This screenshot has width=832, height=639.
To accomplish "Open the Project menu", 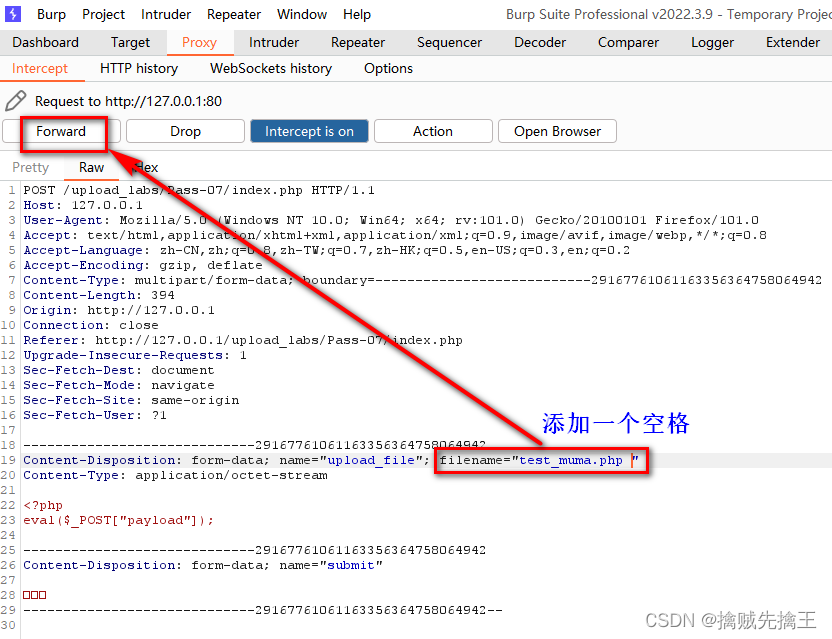I will [103, 14].
